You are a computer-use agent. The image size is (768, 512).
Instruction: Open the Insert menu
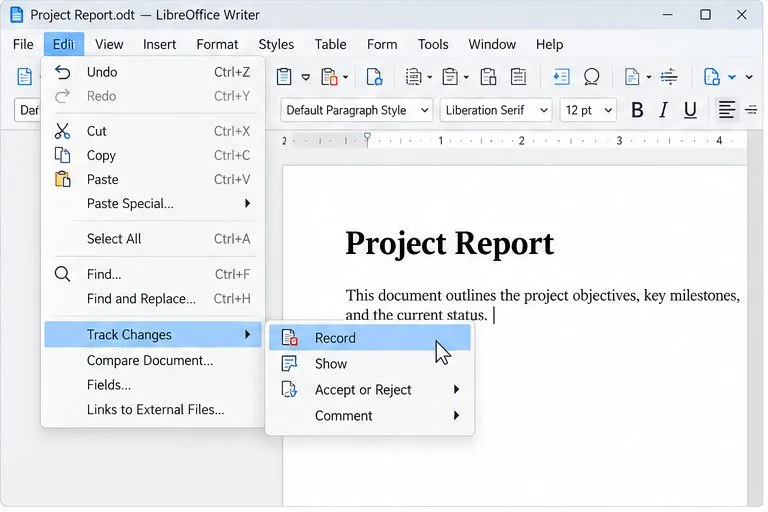(x=159, y=44)
